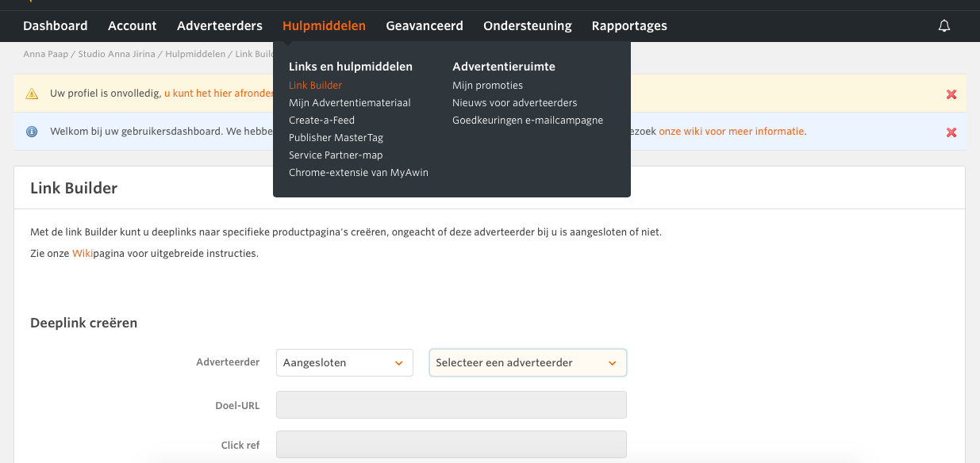Open the Aangesloten dropdown
This screenshot has height=463, width=980.
tap(344, 362)
